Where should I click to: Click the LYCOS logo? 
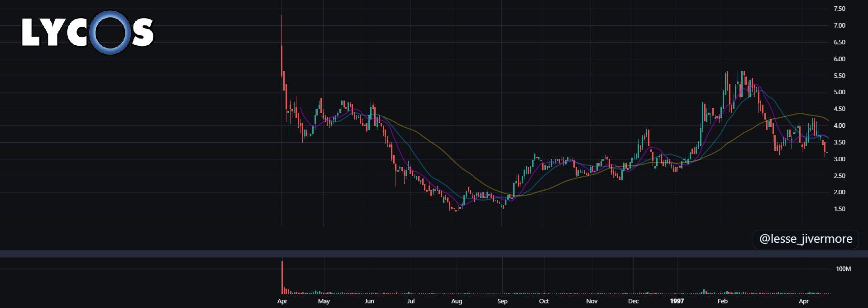pos(88,32)
